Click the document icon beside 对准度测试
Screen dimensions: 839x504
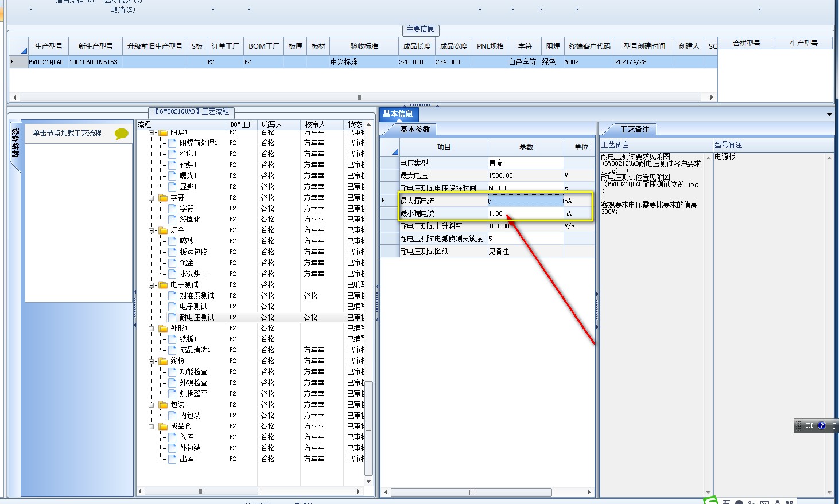(172, 295)
